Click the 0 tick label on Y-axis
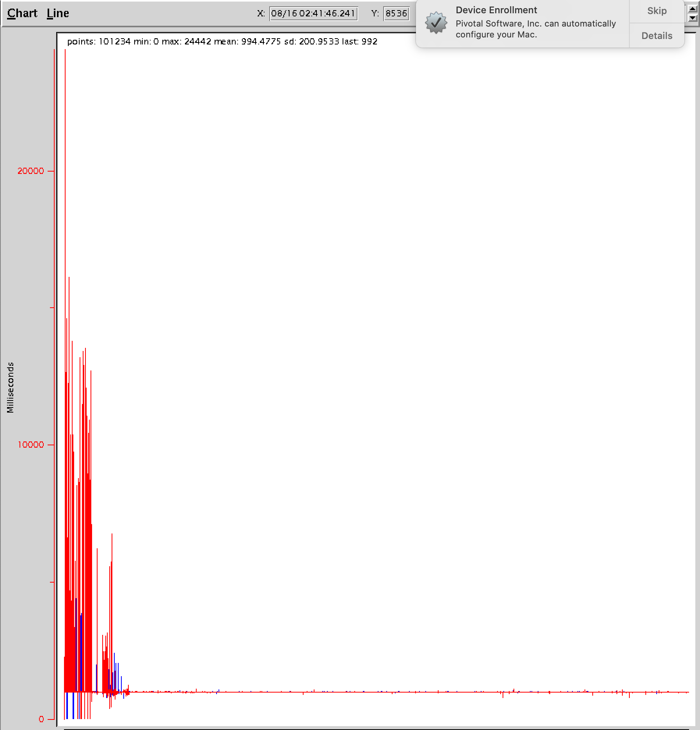 click(x=41, y=719)
